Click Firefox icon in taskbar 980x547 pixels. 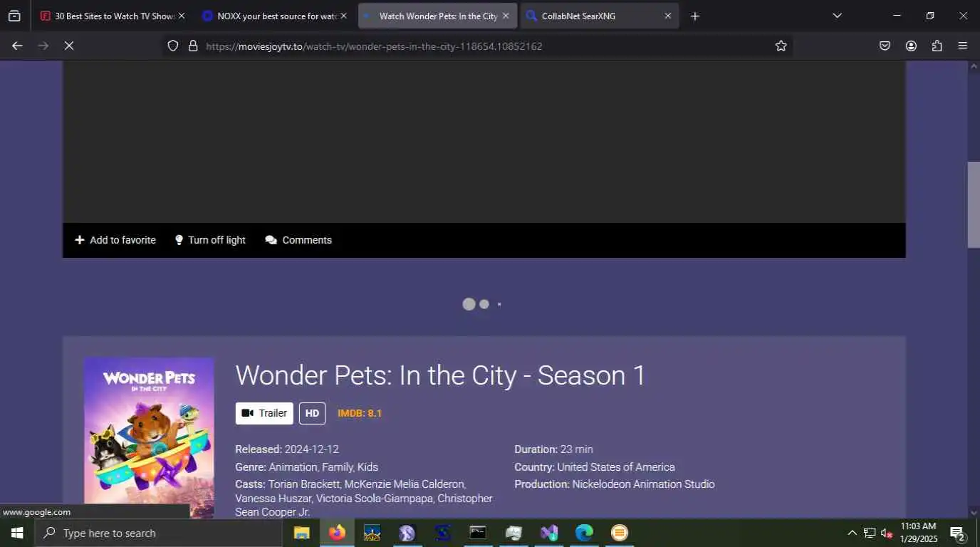click(x=337, y=533)
